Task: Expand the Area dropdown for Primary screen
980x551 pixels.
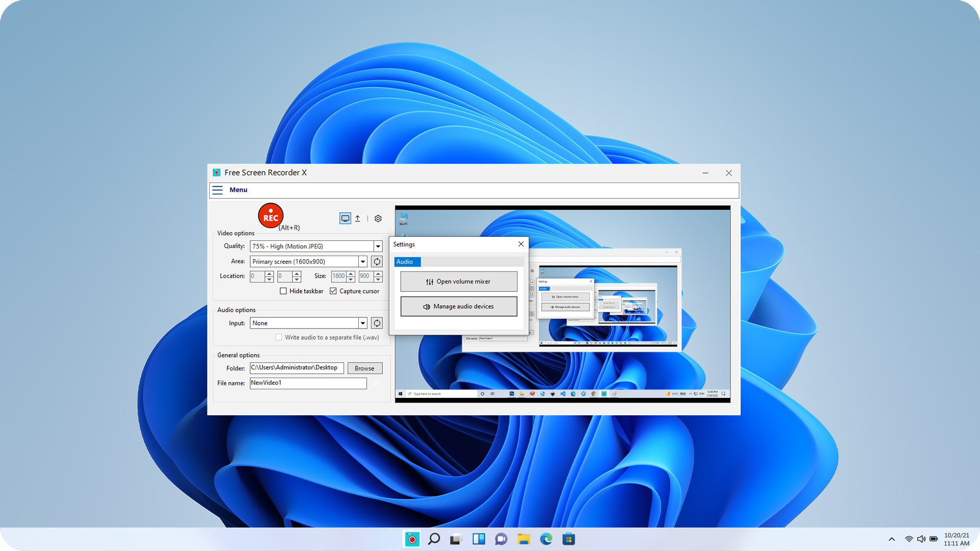Action: click(362, 261)
